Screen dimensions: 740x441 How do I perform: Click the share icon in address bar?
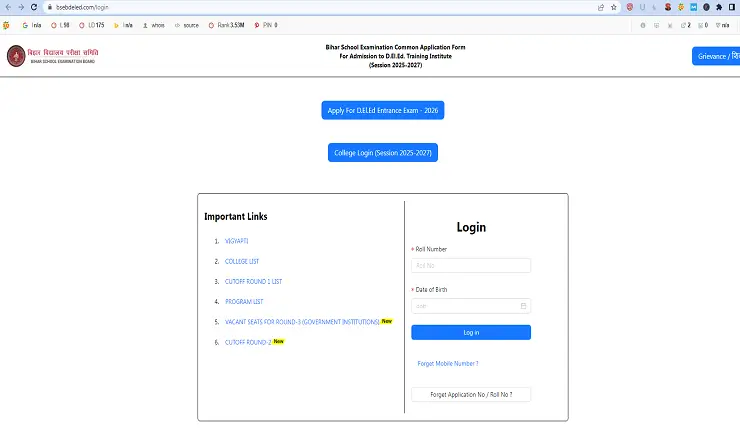[x=600, y=7]
